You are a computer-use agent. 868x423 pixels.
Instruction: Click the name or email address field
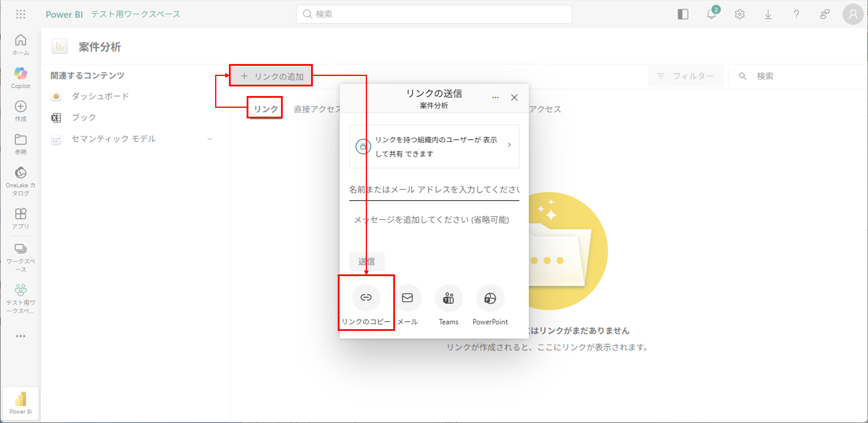(x=434, y=190)
